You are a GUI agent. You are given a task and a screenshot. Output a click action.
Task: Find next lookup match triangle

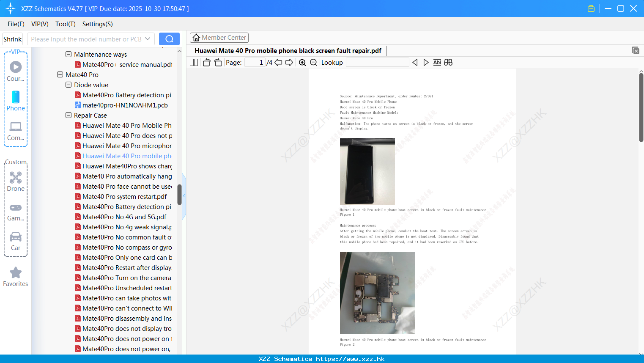click(x=426, y=62)
